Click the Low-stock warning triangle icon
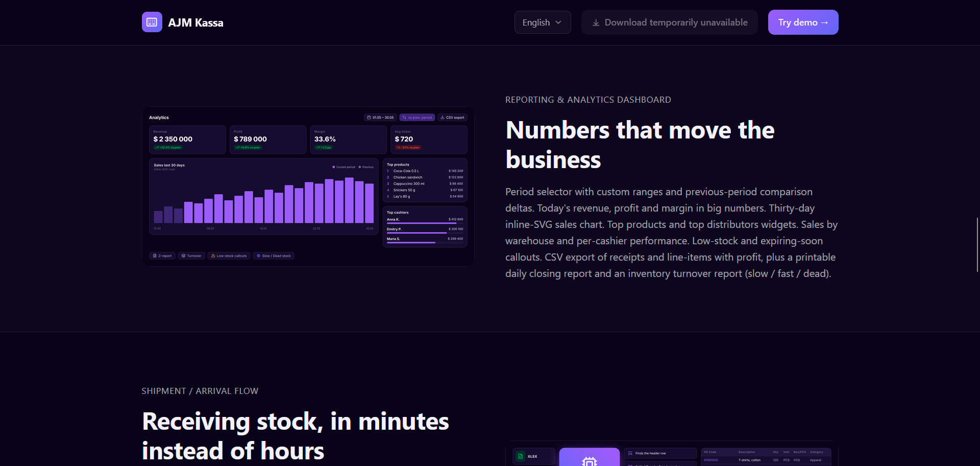The height and width of the screenshot is (466, 980). point(213,256)
